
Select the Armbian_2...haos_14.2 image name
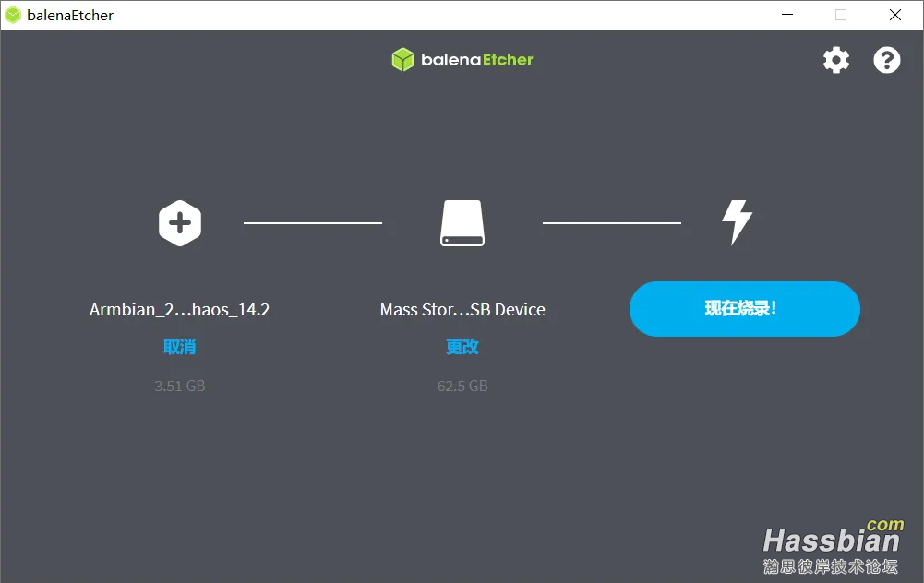pyautogui.click(x=180, y=310)
